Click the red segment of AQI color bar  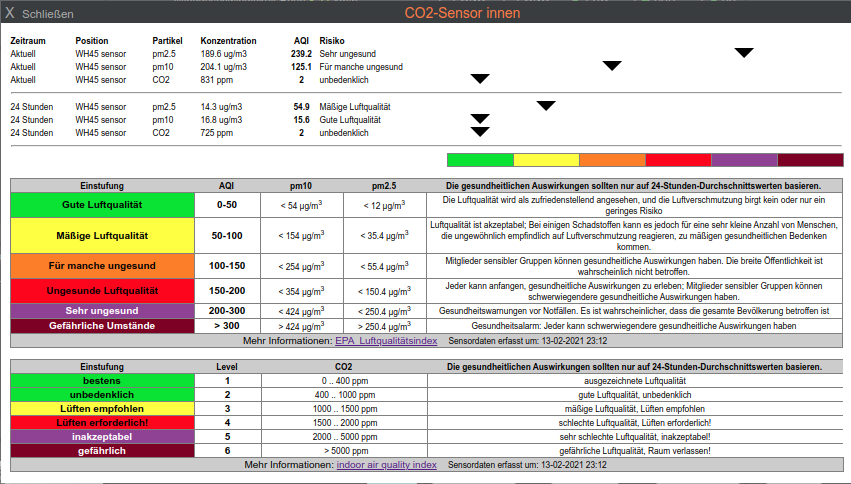click(678, 160)
